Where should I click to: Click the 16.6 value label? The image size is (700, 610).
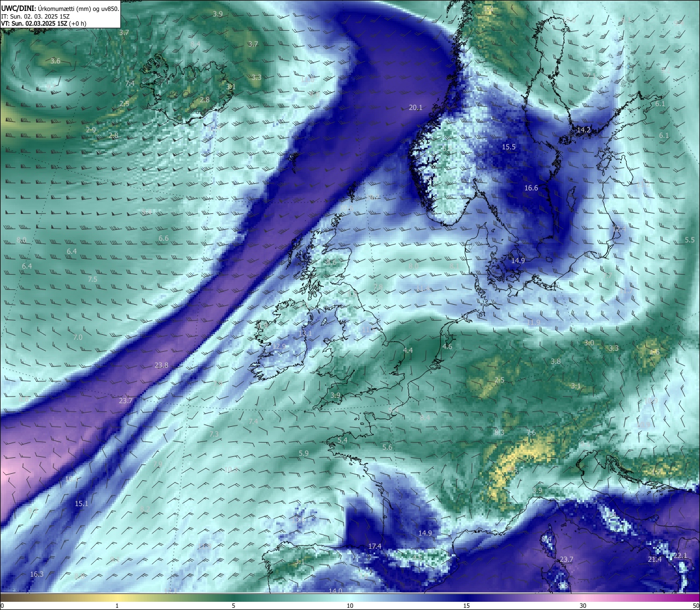click(531, 188)
